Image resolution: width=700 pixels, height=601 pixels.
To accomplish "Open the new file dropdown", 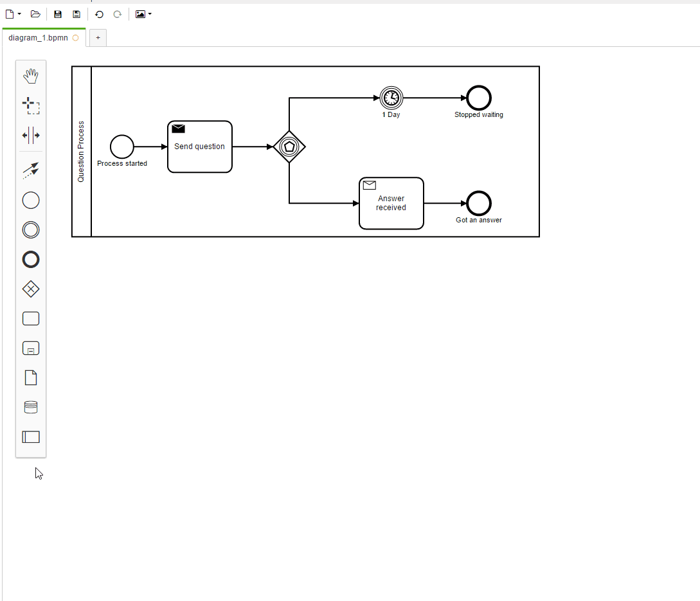I will (x=13, y=14).
